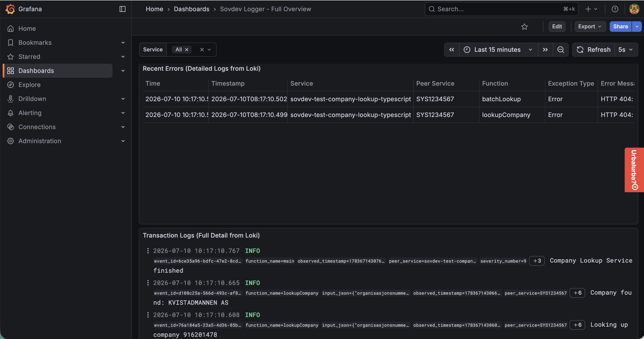
Task: Open Explore in the sidebar
Action: click(x=29, y=85)
